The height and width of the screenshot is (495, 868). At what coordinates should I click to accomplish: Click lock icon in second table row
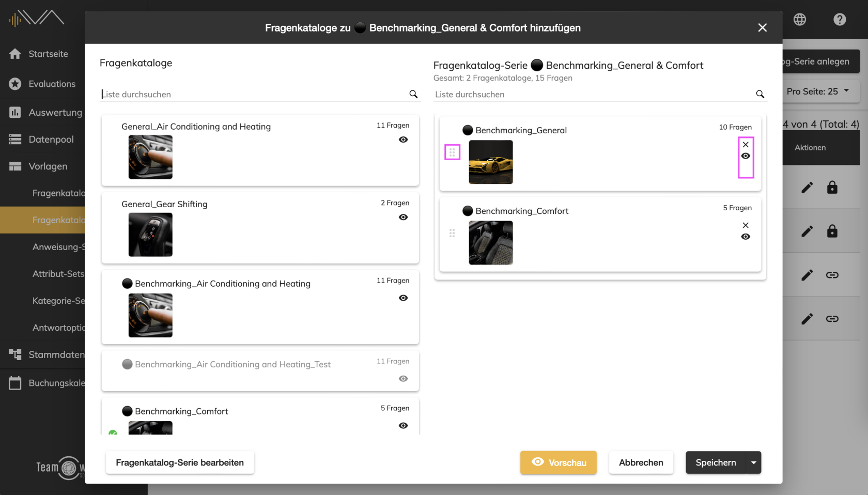coord(832,231)
